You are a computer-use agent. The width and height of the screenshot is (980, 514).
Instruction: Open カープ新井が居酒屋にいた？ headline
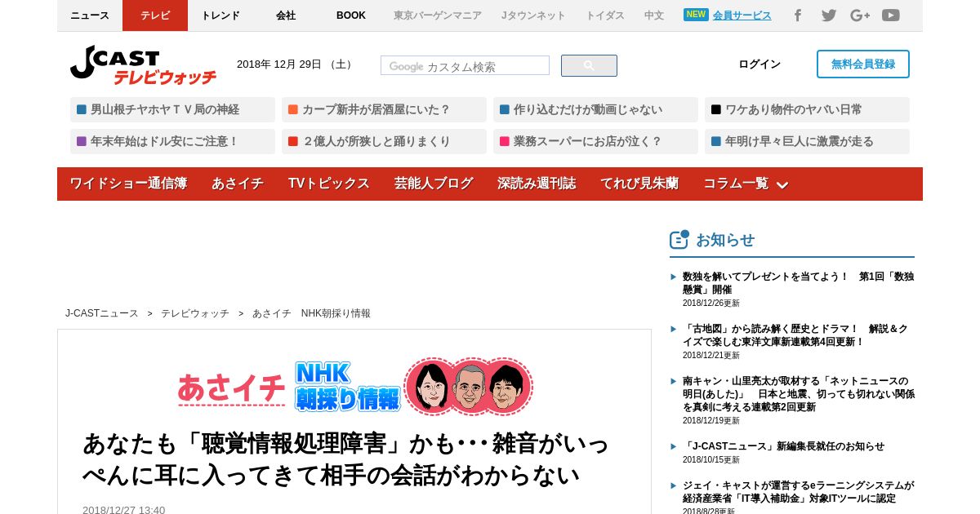[x=384, y=109]
